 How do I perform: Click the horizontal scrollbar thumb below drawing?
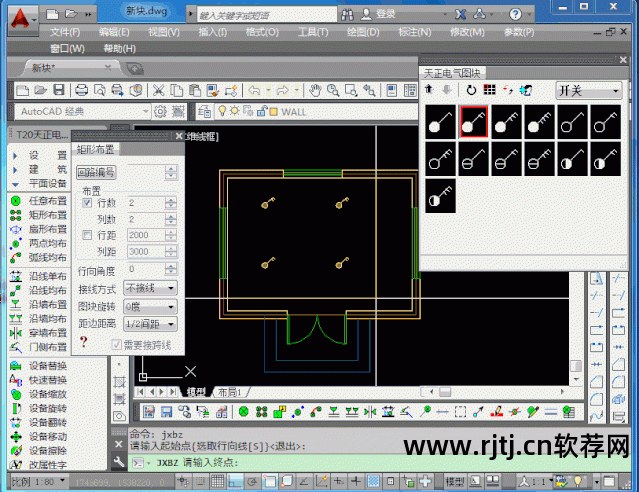coord(445,392)
